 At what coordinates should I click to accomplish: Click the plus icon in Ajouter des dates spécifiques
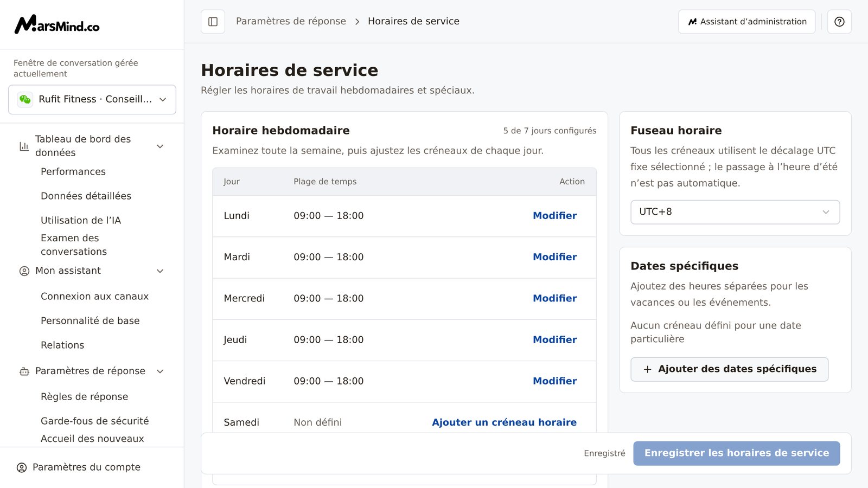(x=647, y=369)
